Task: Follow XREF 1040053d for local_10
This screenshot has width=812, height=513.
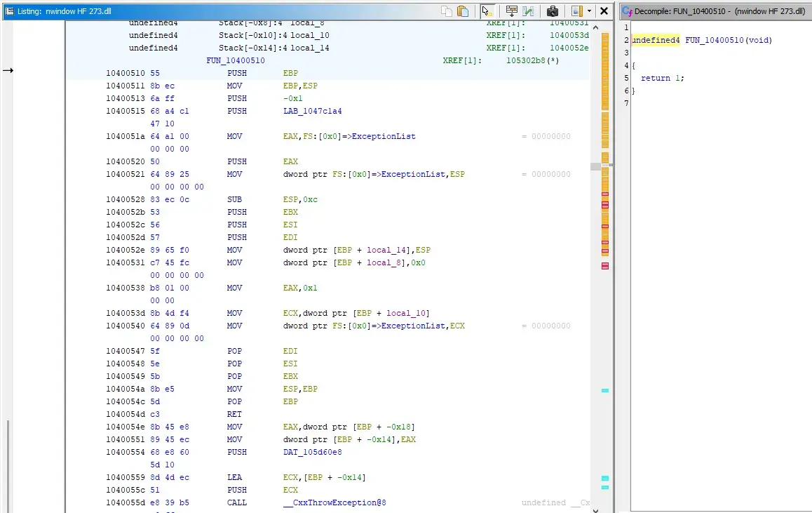Action: point(569,35)
